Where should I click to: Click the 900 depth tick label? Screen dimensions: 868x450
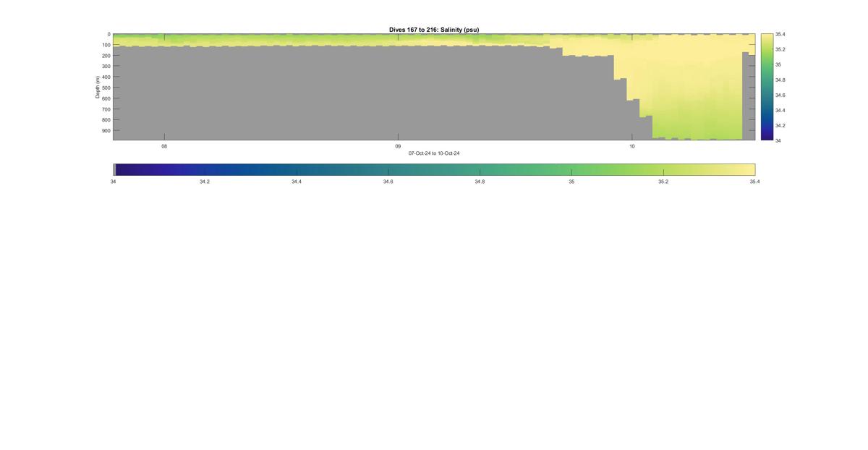(x=106, y=130)
